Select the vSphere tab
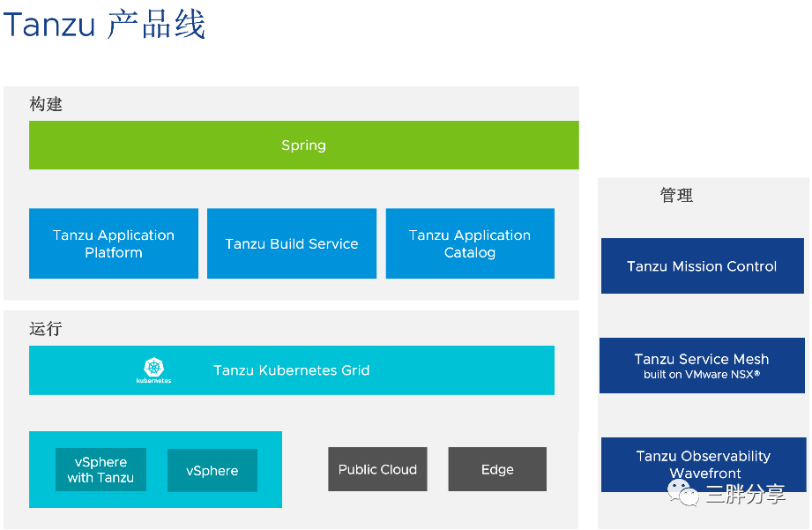The image size is (812, 530). [212, 470]
